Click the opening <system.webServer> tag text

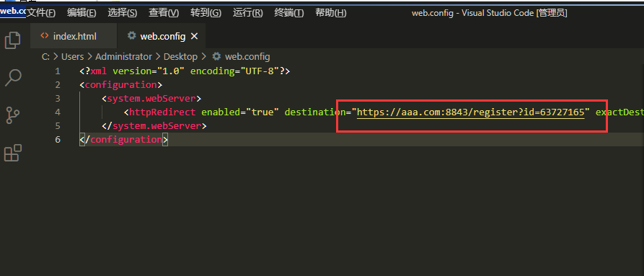pos(151,99)
